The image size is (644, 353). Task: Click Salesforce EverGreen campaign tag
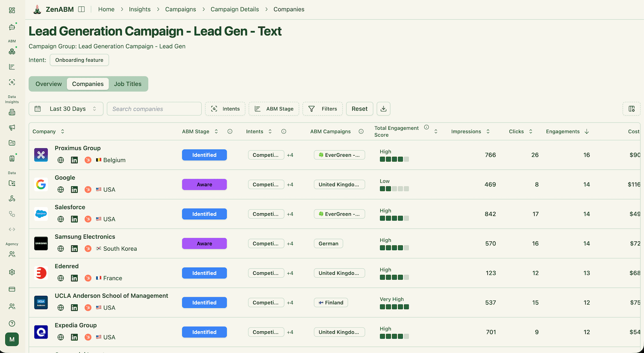[x=339, y=214]
